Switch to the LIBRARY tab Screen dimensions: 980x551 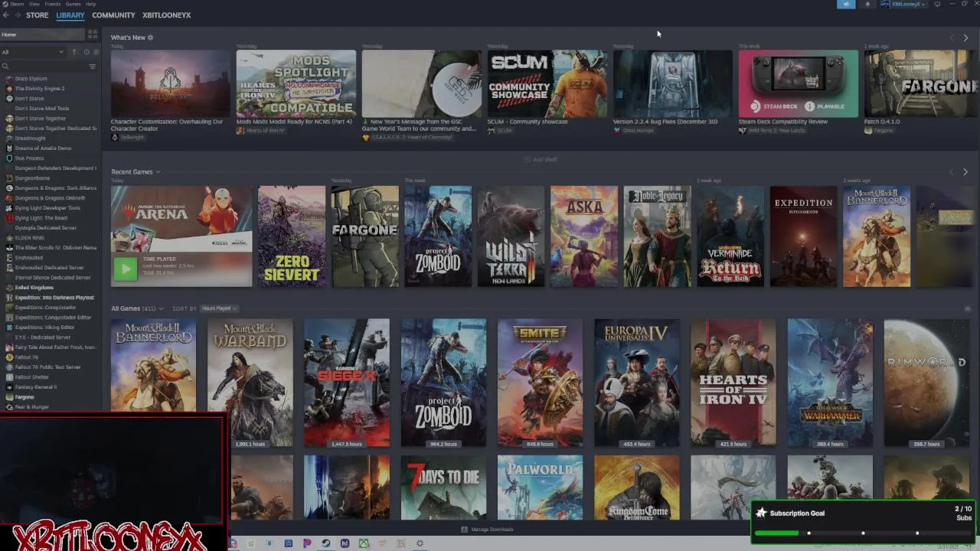(x=70, y=15)
